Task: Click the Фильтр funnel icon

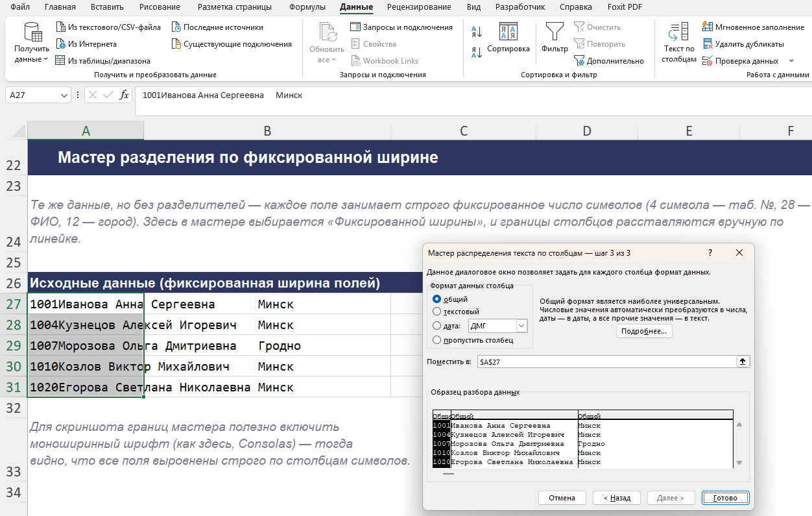Action: coord(555,32)
